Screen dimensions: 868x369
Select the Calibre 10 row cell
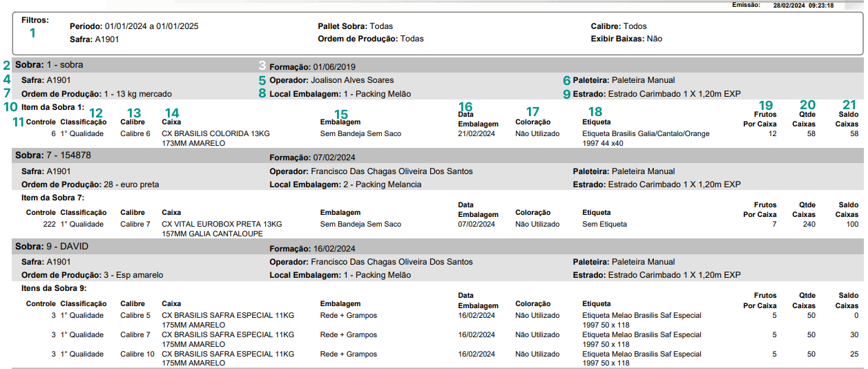tap(137, 354)
